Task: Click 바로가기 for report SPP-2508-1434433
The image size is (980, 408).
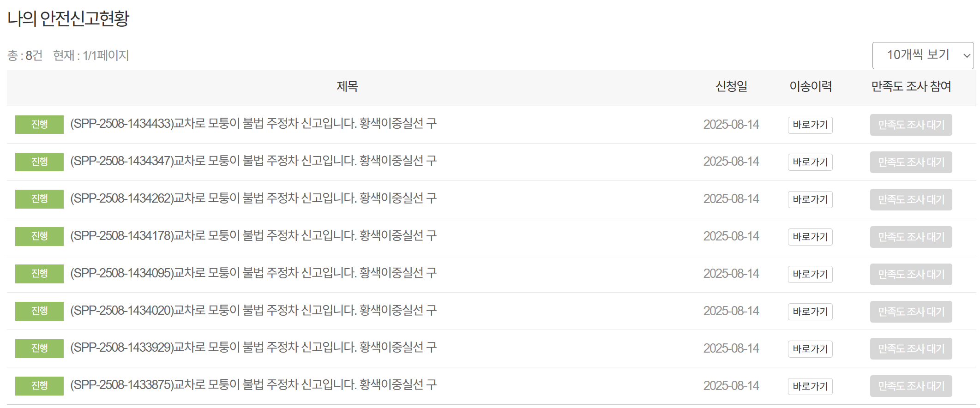Action: [809, 125]
